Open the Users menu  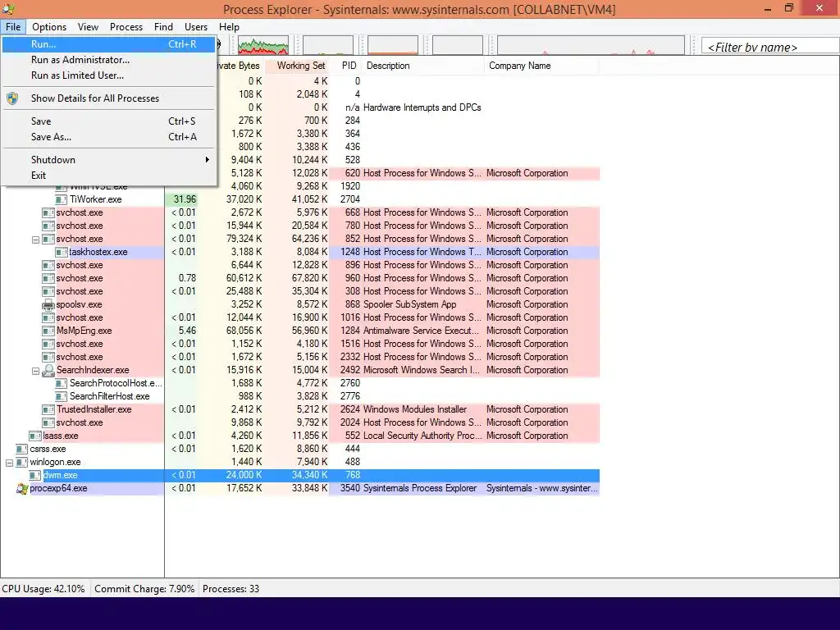tap(196, 27)
